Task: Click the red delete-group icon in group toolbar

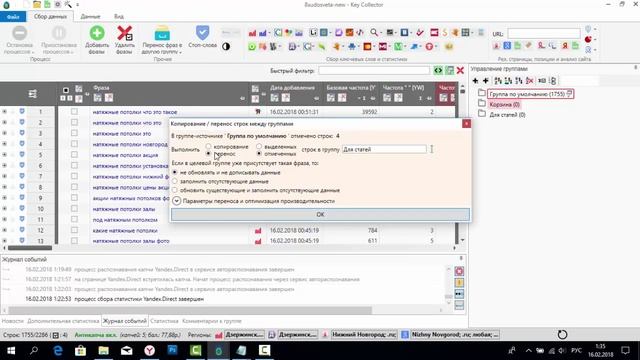Action: tap(529, 80)
